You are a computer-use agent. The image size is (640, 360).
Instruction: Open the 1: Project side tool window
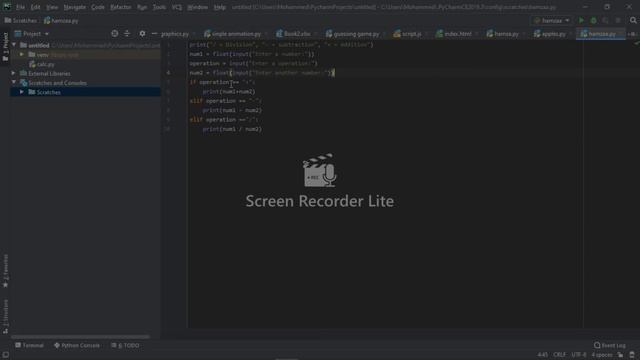pyautogui.click(x=5, y=47)
